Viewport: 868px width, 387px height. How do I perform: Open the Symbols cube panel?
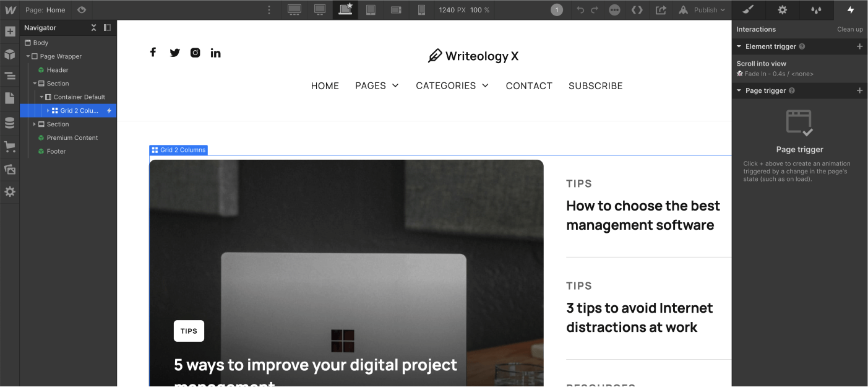10,54
